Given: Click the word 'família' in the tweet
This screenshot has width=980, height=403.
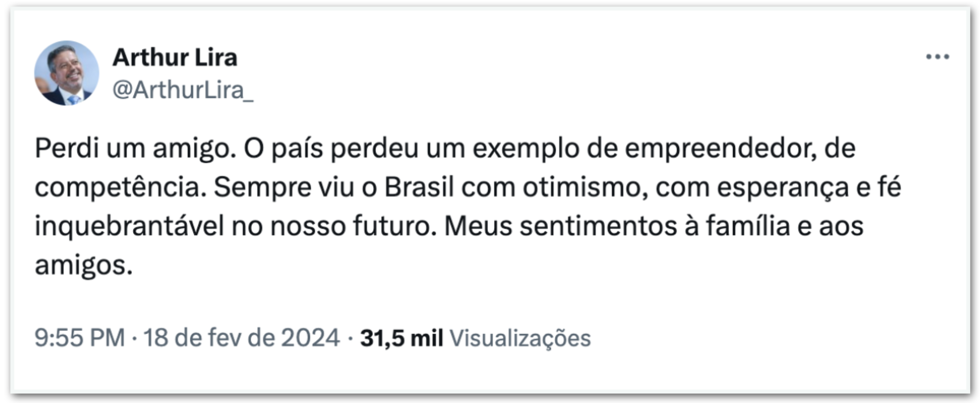Looking at the screenshot, I should point(748,226).
